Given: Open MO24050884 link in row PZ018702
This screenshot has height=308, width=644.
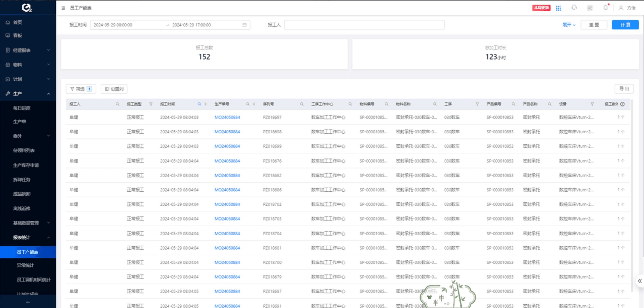Looking at the screenshot, I should (x=227, y=204).
